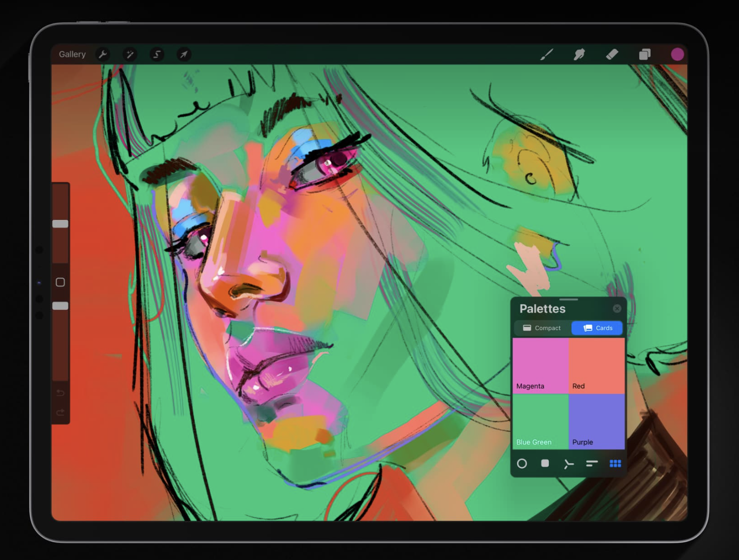Viewport: 739px width, 560px height.
Task: Switch palettes to Compact view
Action: click(542, 328)
